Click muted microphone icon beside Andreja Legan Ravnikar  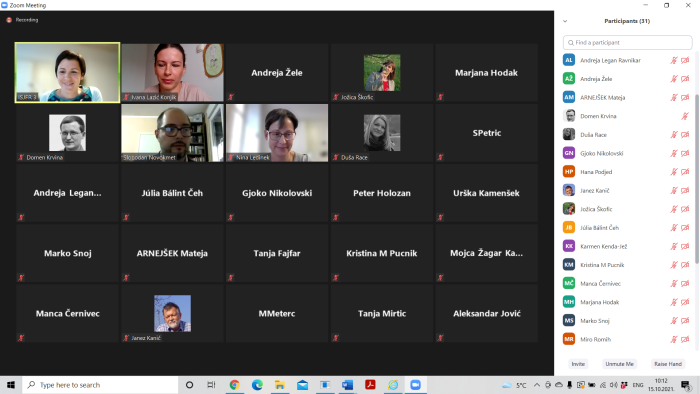tap(674, 60)
